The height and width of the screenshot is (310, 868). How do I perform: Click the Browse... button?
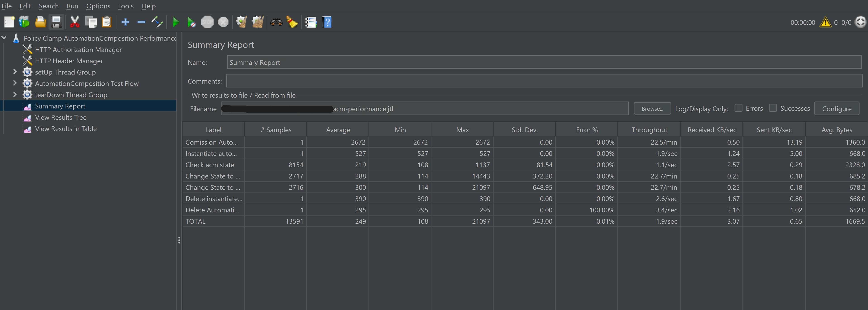pos(652,108)
